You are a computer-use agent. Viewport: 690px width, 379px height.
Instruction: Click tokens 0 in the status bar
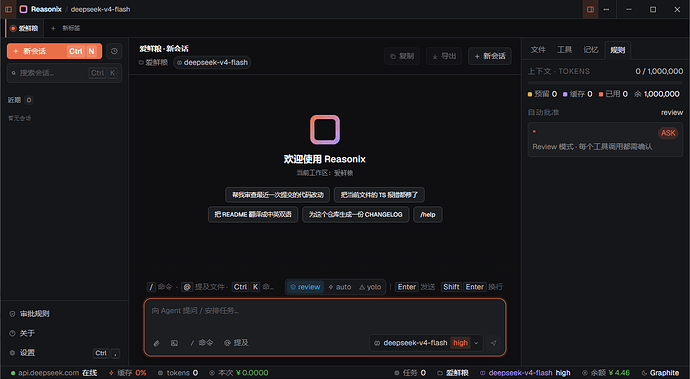[178, 373]
